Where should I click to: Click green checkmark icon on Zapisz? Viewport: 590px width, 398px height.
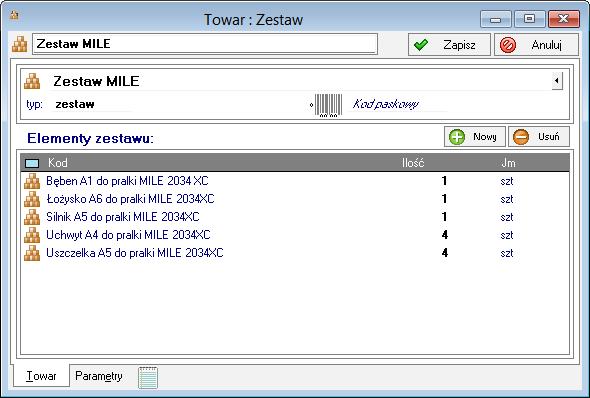pos(421,45)
